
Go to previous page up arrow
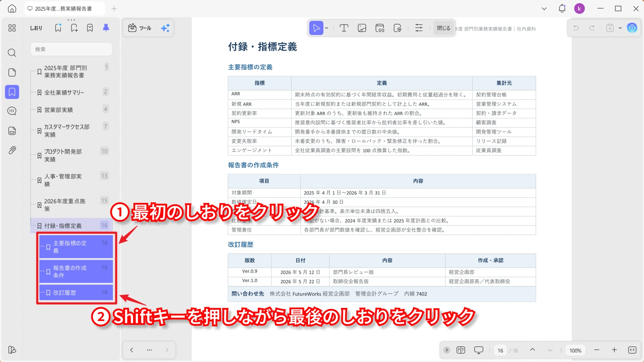[x=533, y=350]
